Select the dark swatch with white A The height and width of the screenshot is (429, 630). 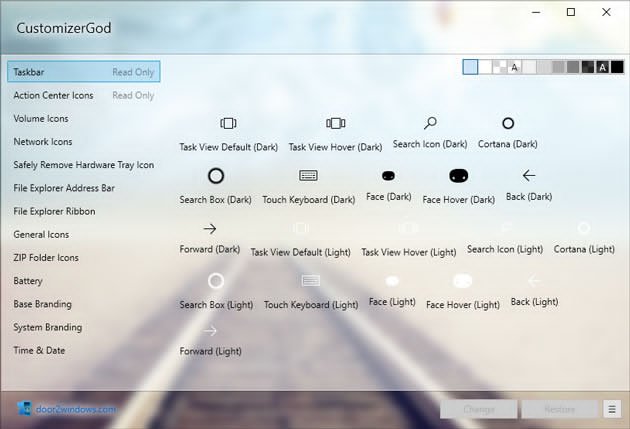pos(602,67)
